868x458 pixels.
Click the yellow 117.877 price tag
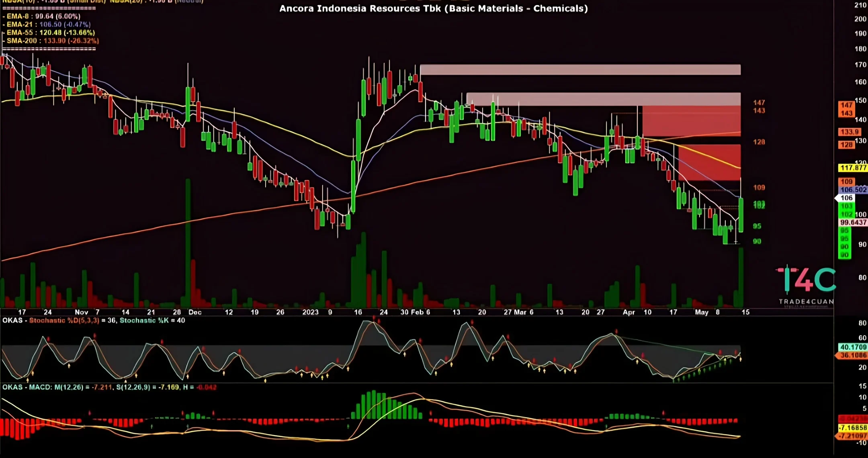(853, 168)
